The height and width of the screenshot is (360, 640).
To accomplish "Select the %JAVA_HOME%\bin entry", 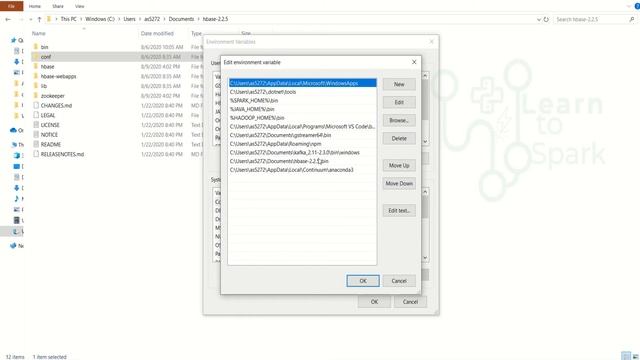I will (302, 109).
